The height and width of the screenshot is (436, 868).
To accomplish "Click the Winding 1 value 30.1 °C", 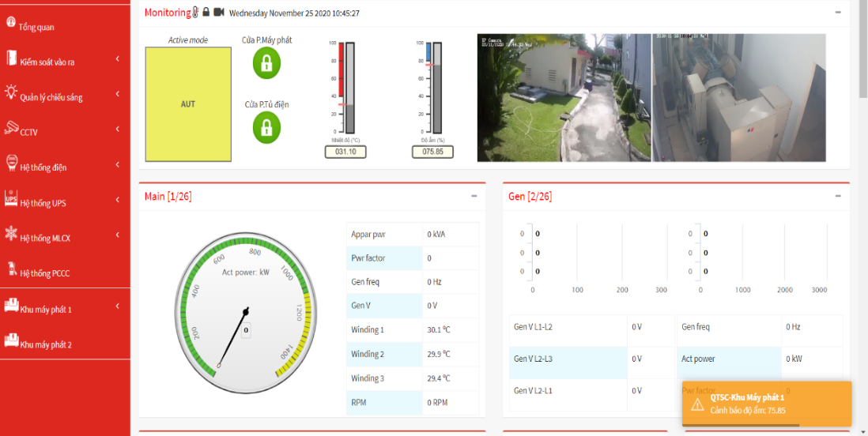I will click(439, 330).
